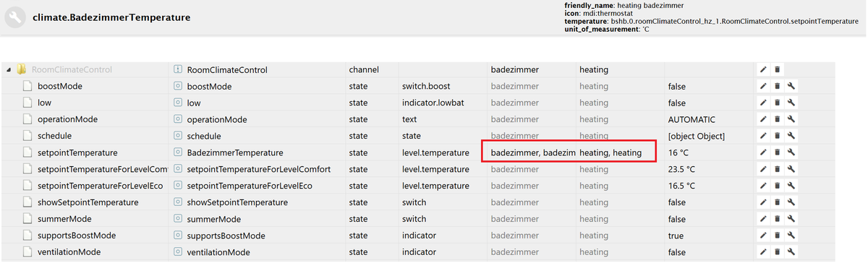Click trash icon on RoomClimateControl channel row

[778, 69]
